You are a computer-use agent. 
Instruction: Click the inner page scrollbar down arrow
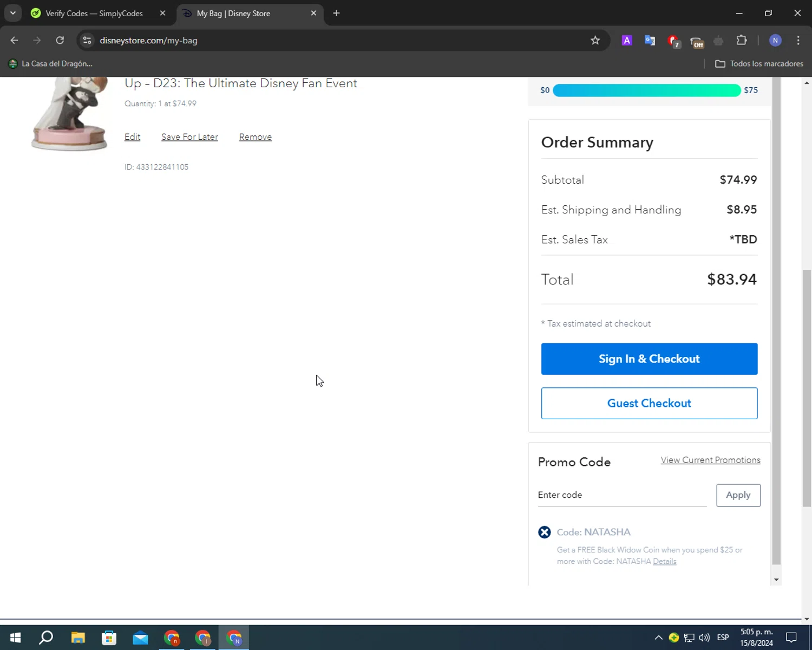point(776,580)
